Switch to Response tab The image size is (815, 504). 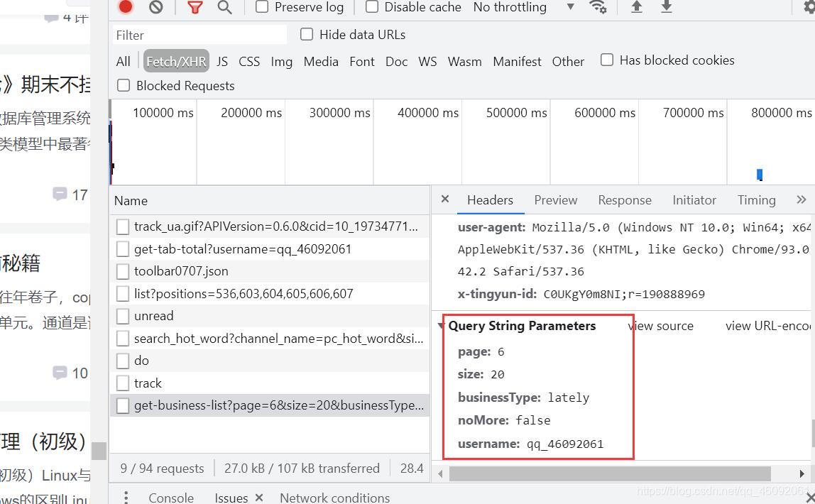tap(625, 200)
